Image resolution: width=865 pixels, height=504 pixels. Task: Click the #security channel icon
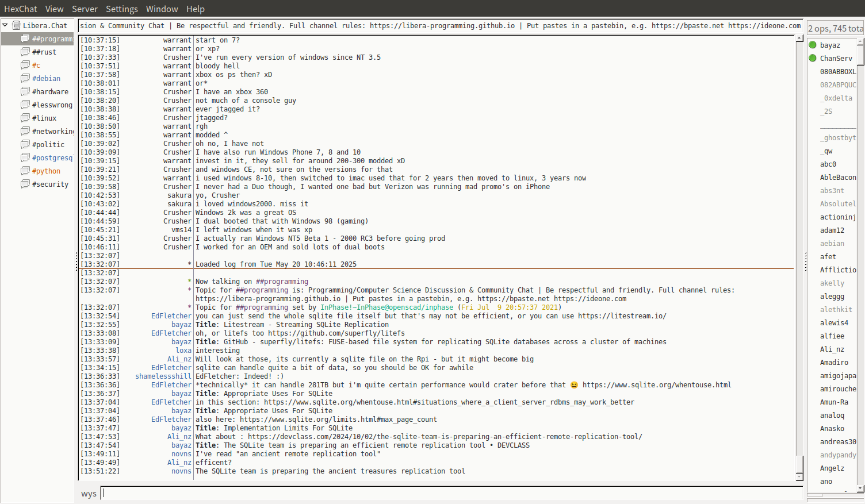coord(25,184)
